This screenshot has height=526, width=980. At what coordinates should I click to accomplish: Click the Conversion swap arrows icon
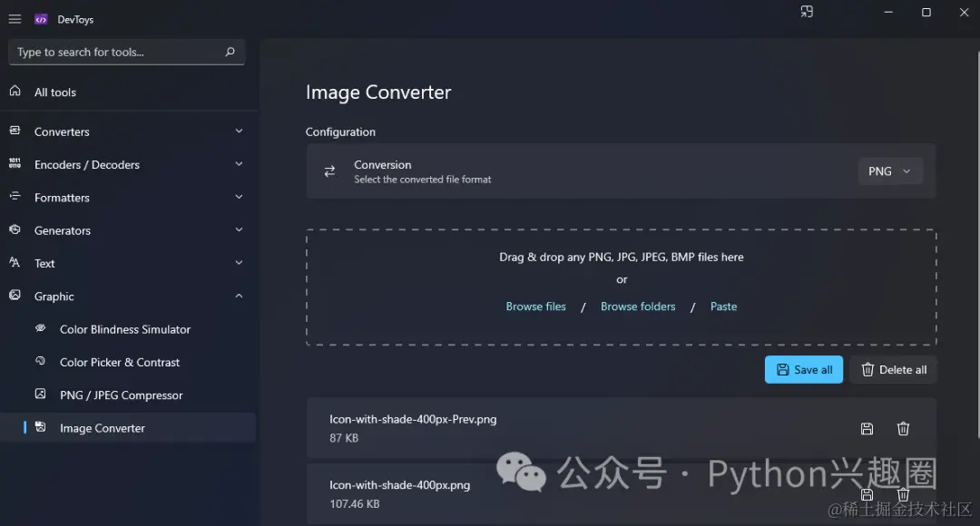tap(329, 171)
